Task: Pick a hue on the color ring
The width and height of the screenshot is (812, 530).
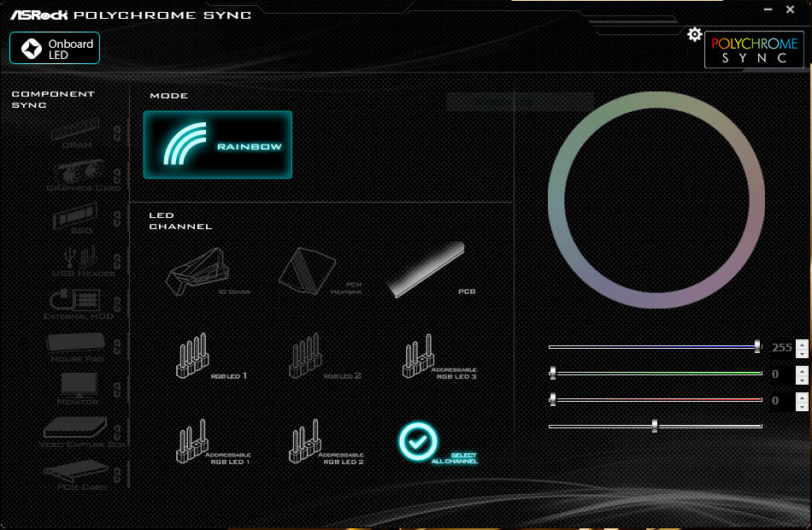Action: point(656,101)
